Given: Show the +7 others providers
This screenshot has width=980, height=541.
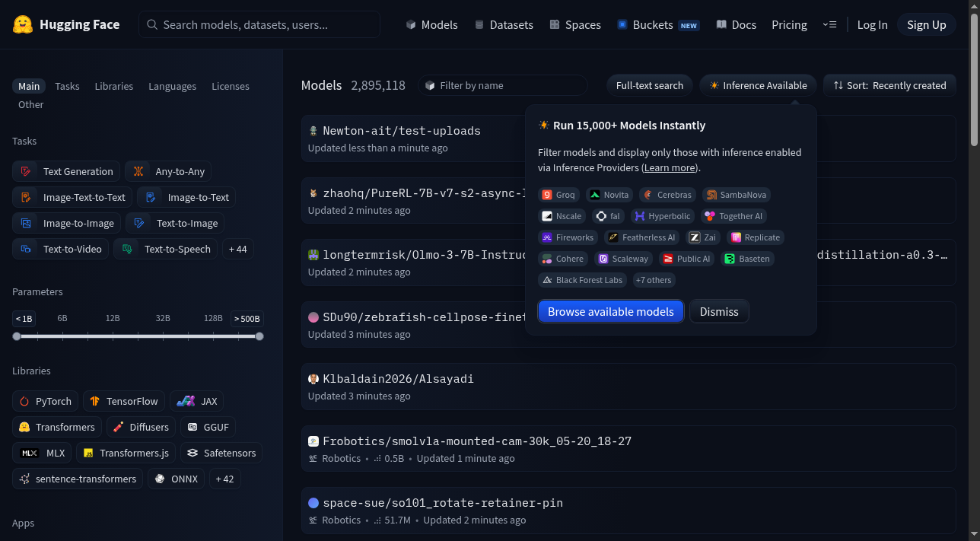Looking at the screenshot, I should [654, 280].
